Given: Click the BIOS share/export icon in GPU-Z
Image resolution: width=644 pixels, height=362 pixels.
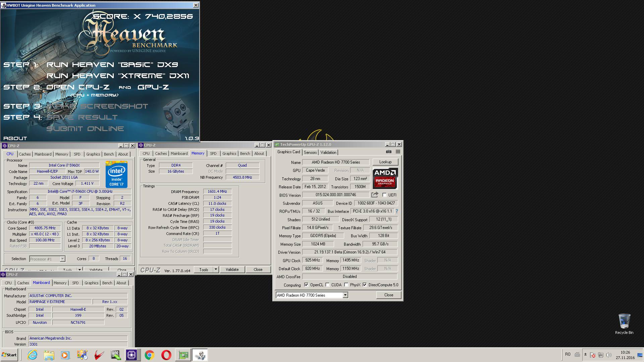Looking at the screenshot, I should (x=375, y=195).
